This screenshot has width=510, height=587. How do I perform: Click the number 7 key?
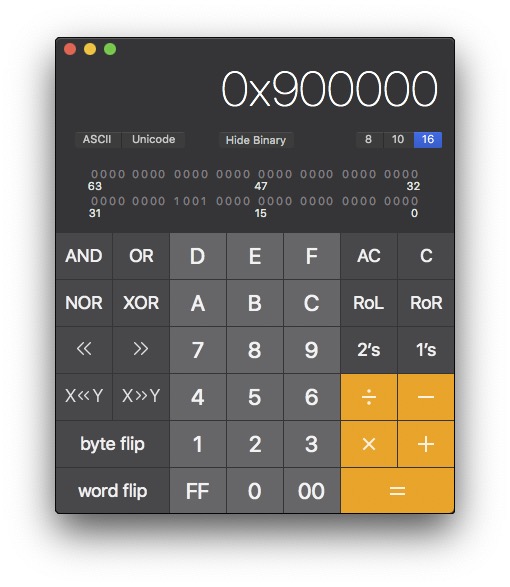tap(198, 350)
